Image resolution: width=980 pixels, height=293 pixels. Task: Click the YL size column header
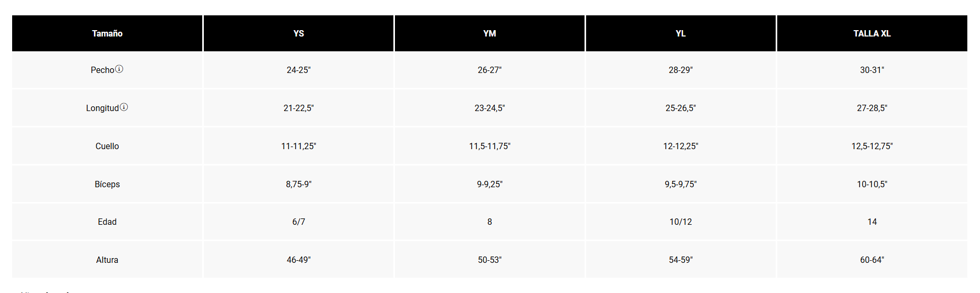click(681, 33)
